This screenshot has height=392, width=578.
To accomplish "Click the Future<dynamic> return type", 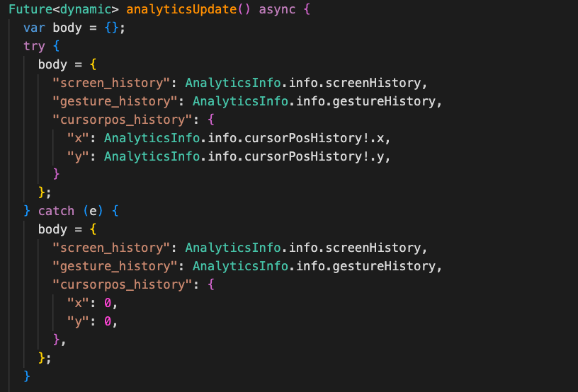I will click(64, 9).
